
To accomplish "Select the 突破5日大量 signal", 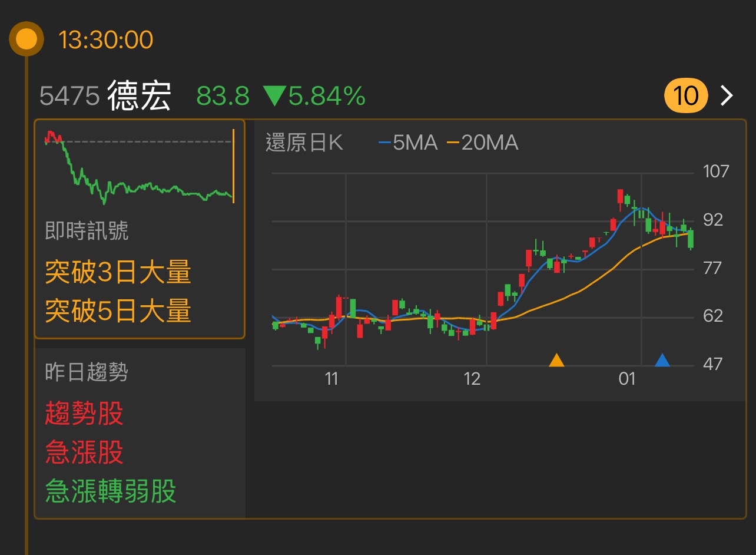I will [x=118, y=310].
